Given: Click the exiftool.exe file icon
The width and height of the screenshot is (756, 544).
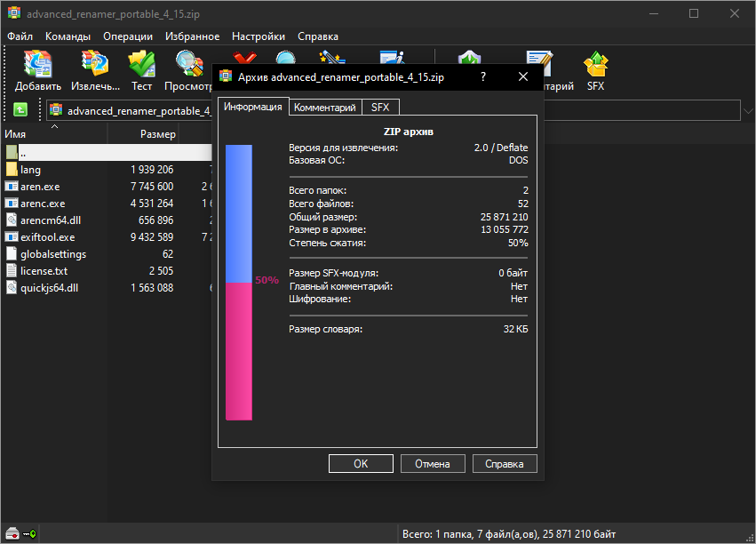Looking at the screenshot, I should point(12,236).
